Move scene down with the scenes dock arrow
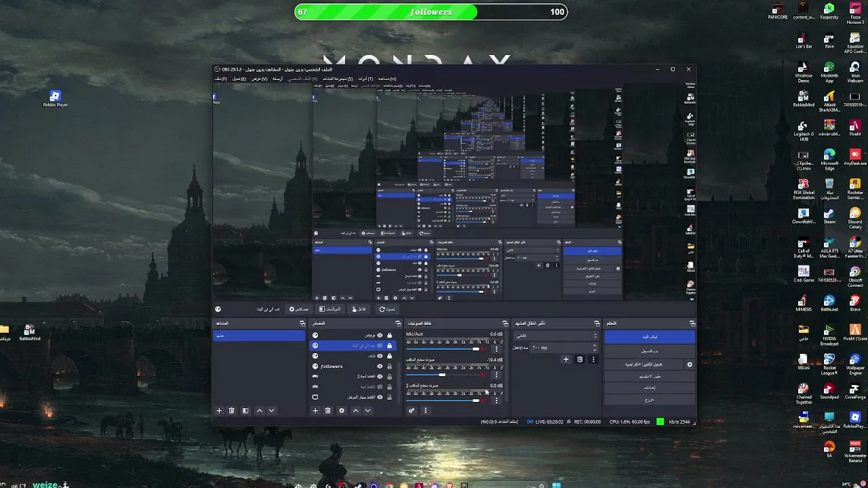The width and height of the screenshot is (868, 488). click(x=272, y=411)
